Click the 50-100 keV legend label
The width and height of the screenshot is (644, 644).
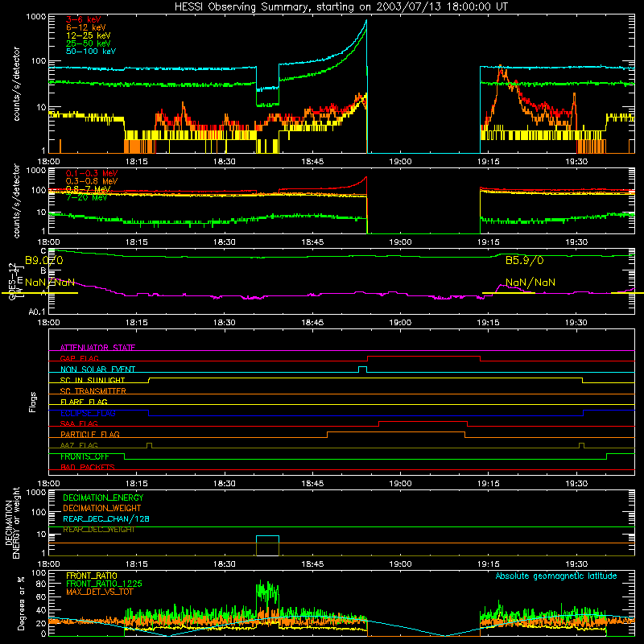click(x=91, y=52)
